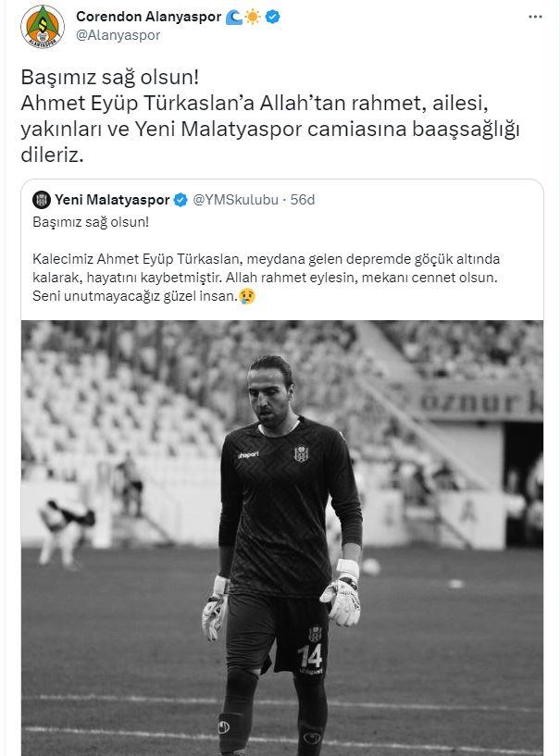Open the @YMSkulubu handle
This screenshot has width=560, height=756.
coord(236,200)
